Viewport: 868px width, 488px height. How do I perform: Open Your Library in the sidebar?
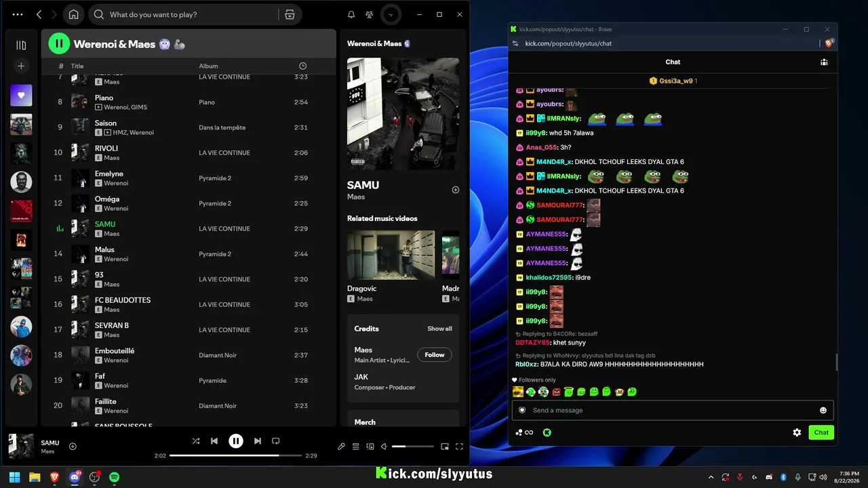point(21,45)
